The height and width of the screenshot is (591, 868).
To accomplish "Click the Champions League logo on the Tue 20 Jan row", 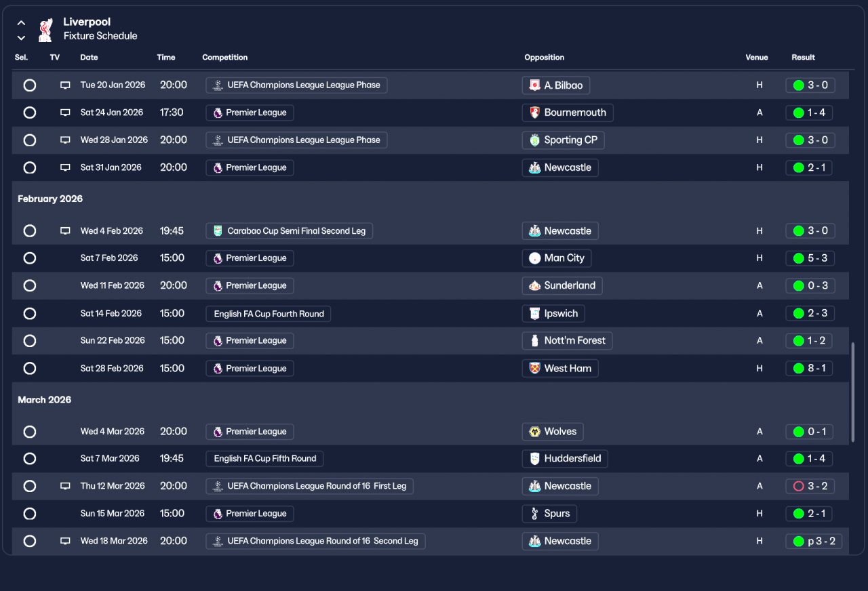I will coord(218,85).
